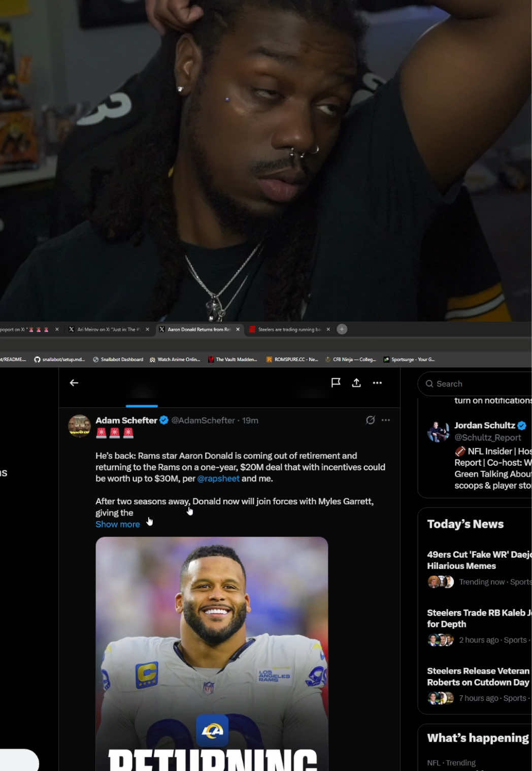The height and width of the screenshot is (771, 532).
Task: Click the 19m post timestamp
Action: (x=250, y=420)
